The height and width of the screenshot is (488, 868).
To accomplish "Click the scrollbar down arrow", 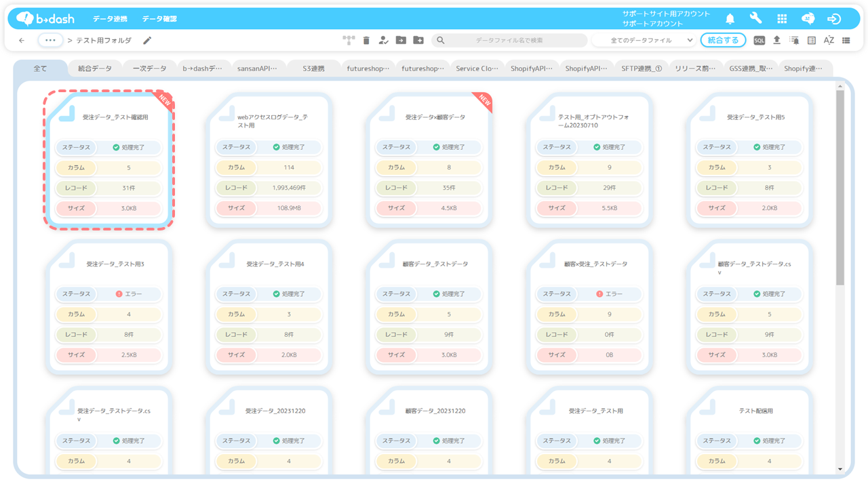I will click(x=840, y=468).
